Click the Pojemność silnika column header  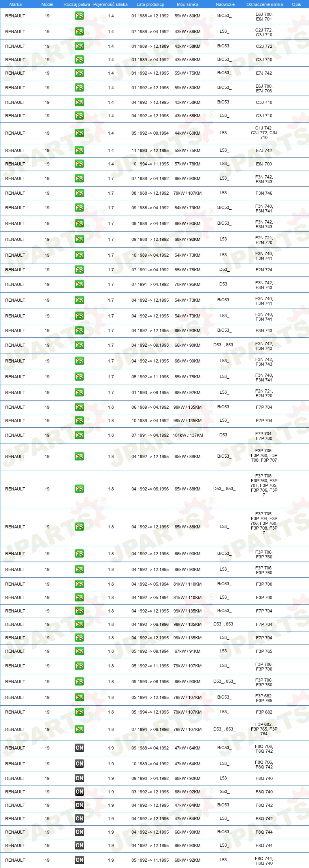point(111,4)
